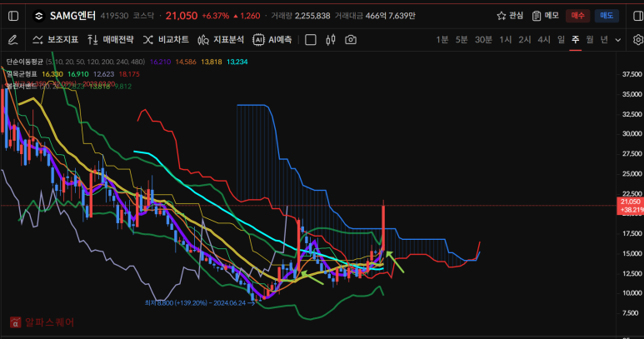Click the 최저 8,800 low marker label
Image resolution: width=644 pixels, height=339 pixels.
200,303
